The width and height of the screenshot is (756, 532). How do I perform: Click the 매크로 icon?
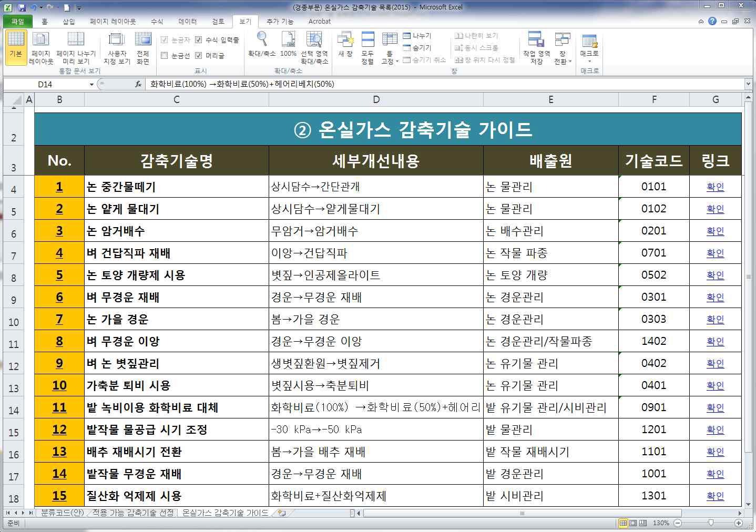tap(589, 41)
